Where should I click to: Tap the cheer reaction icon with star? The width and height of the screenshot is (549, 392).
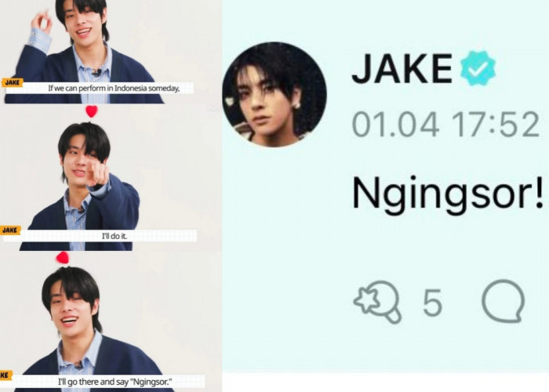click(378, 302)
